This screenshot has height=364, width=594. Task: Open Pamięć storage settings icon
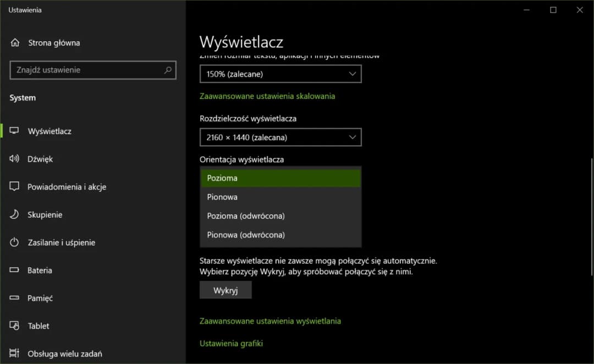click(x=14, y=298)
